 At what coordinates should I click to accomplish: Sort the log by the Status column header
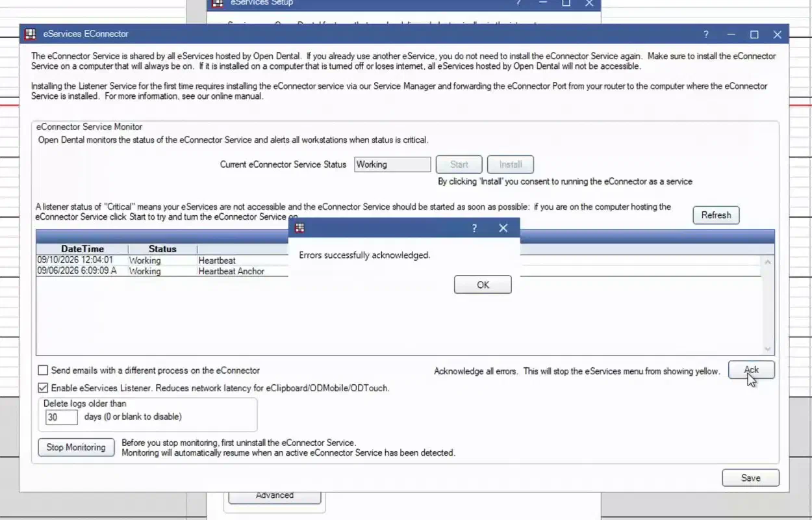pyautogui.click(x=162, y=249)
